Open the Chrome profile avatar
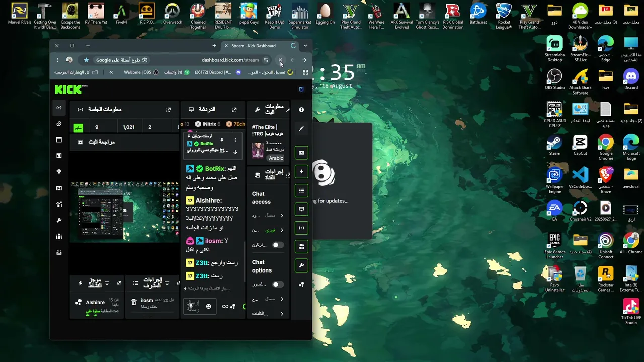 [69, 60]
